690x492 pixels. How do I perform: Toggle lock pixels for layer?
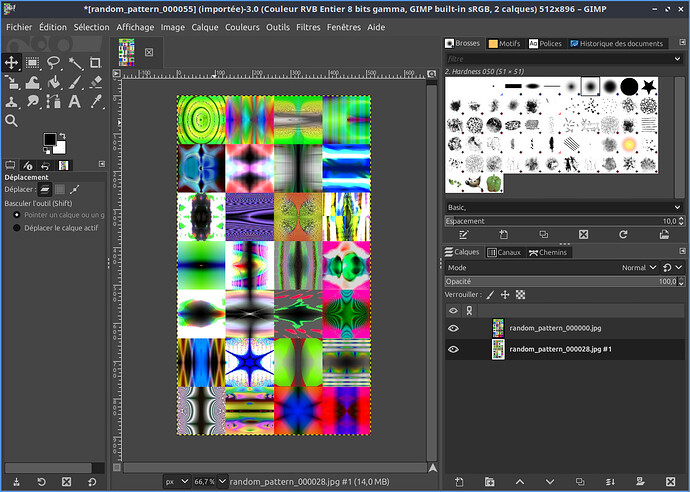491,295
